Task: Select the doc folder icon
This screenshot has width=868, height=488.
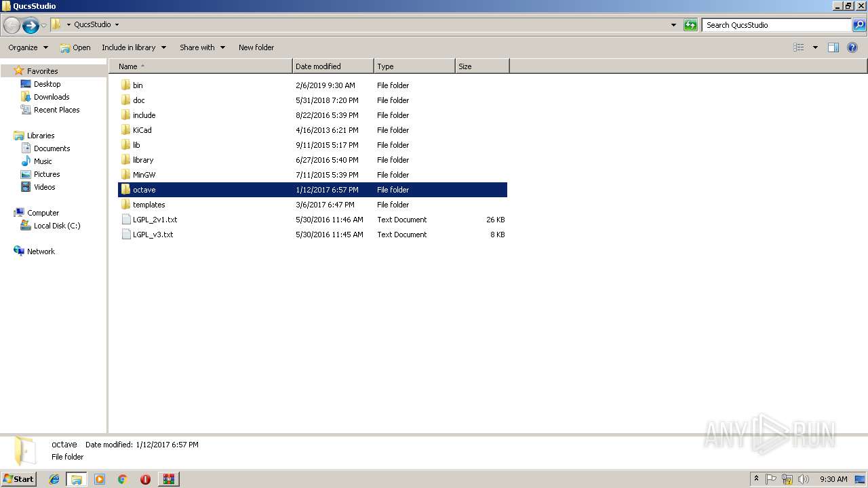Action: pyautogui.click(x=125, y=100)
